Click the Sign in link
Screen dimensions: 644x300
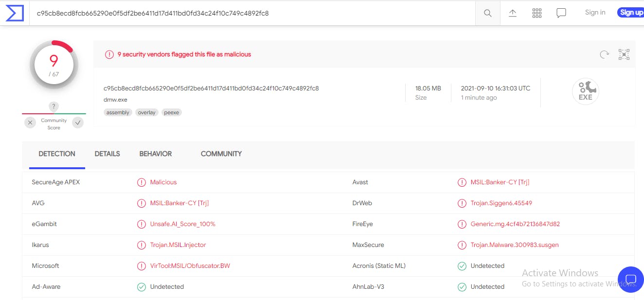pyautogui.click(x=595, y=13)
